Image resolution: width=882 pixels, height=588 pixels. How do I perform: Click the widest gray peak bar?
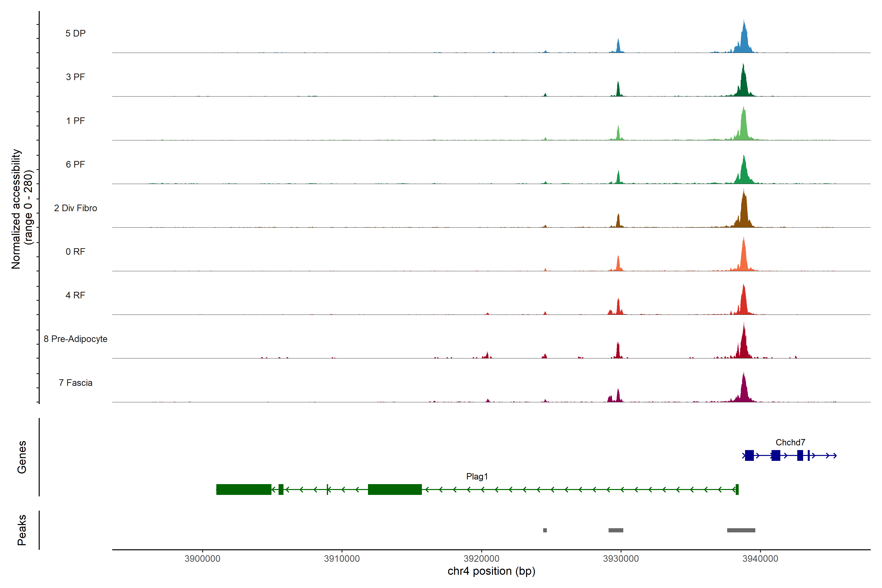click(741, 530)
